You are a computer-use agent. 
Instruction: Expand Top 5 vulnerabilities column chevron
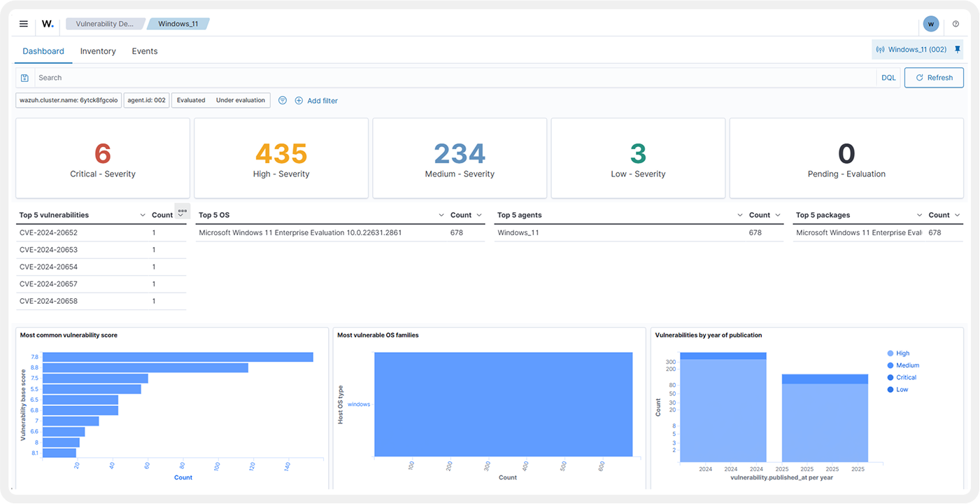(143, 215)
